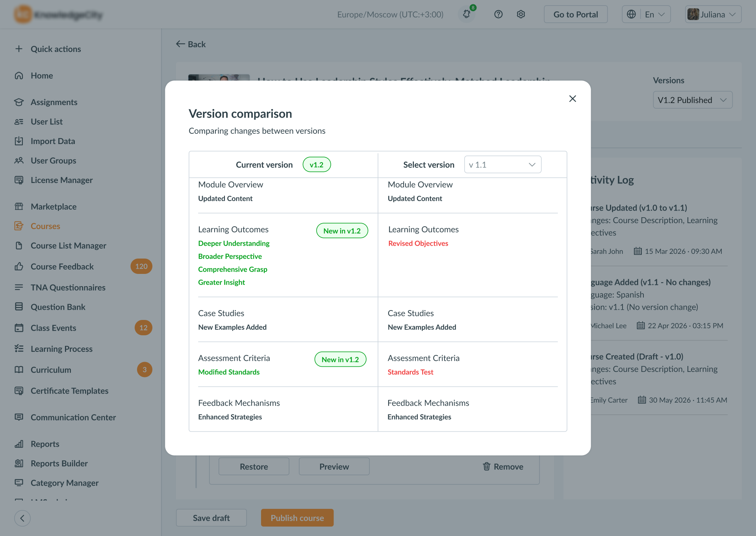Open the settings gear icon

coord(521,15)
